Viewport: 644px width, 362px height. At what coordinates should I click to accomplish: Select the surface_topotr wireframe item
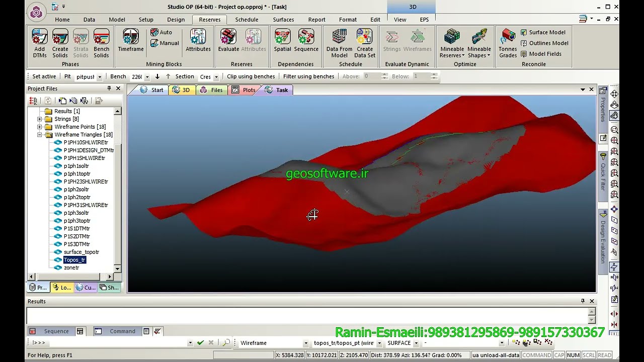[x=81, y=252]
